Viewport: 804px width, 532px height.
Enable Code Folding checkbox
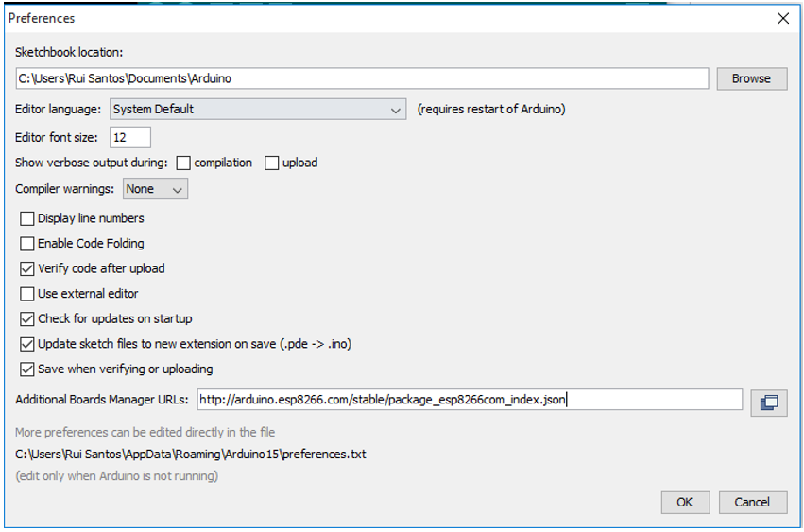pyautogui.click(x=27, y=244)
